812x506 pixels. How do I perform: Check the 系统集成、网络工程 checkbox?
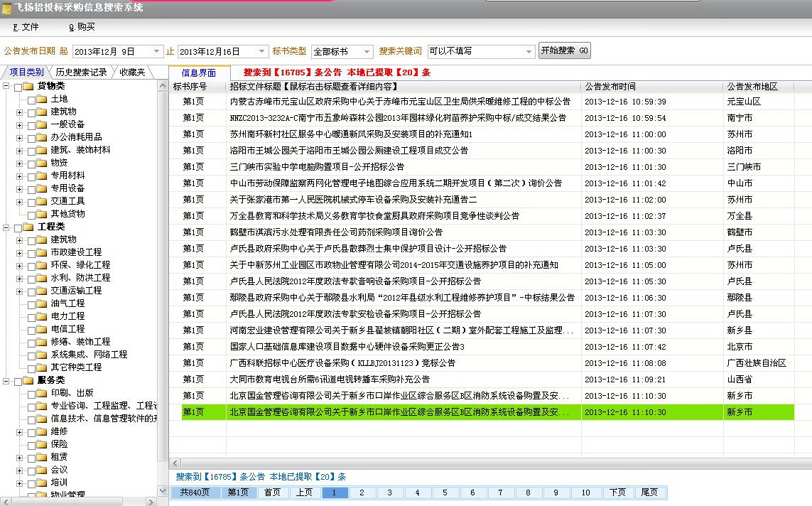point(31,356)
